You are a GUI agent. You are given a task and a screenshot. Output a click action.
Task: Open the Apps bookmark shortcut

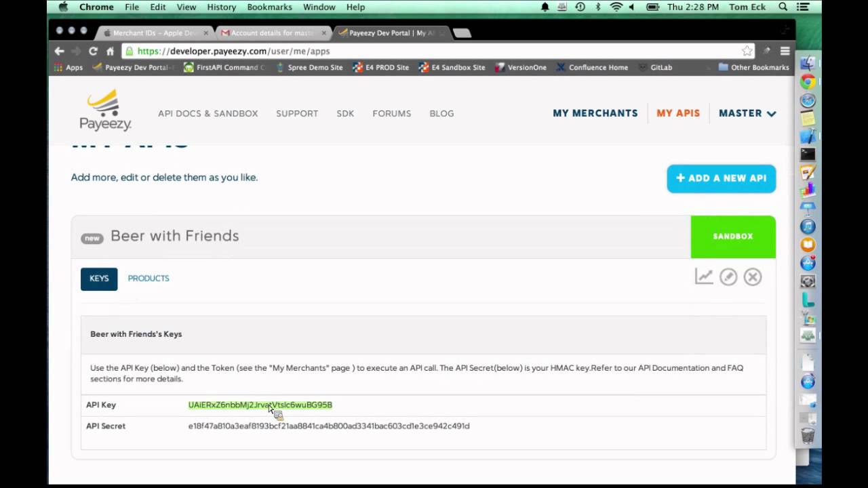tap(68, 68)
